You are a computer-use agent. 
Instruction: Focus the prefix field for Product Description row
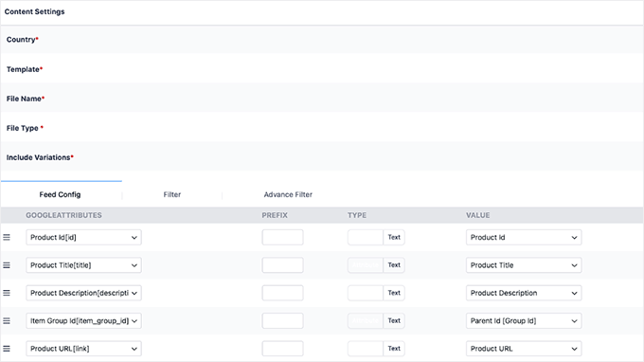click(x=282, y=293)
